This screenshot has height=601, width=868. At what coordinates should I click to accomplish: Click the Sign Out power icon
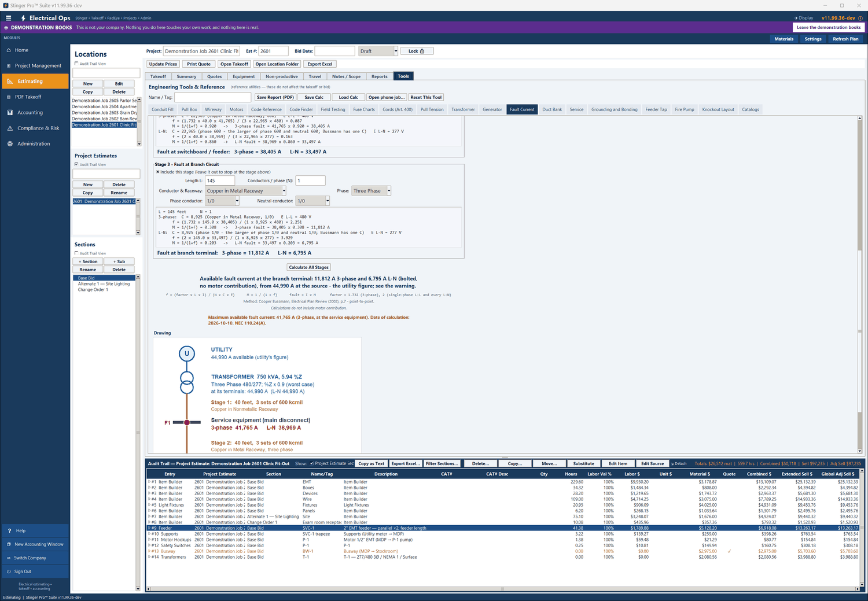click(x=9, y=571)
